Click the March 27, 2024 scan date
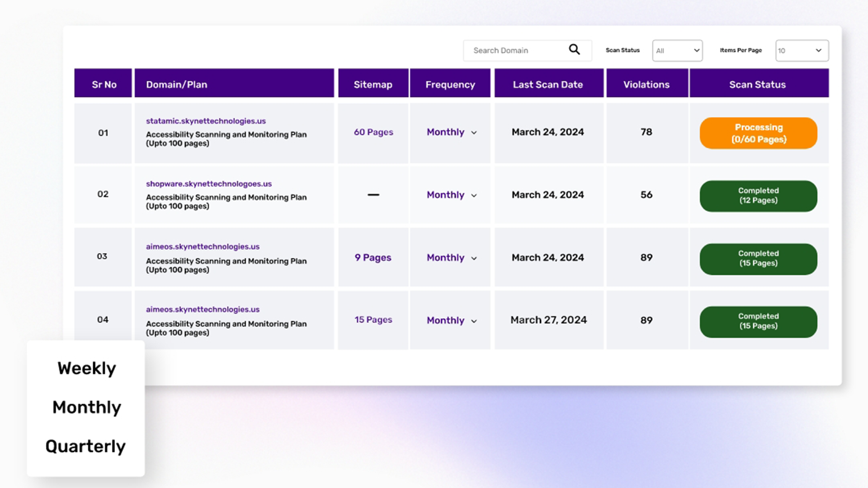 tap(549, 320)
